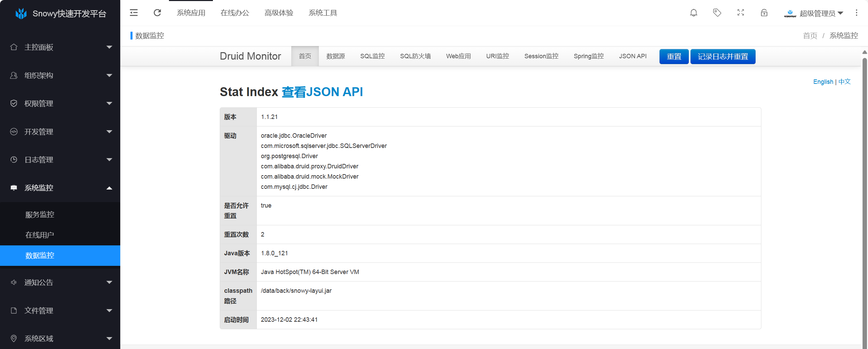
Task: Click the 记录日志并重置 button
Action: tap(723, 57)
